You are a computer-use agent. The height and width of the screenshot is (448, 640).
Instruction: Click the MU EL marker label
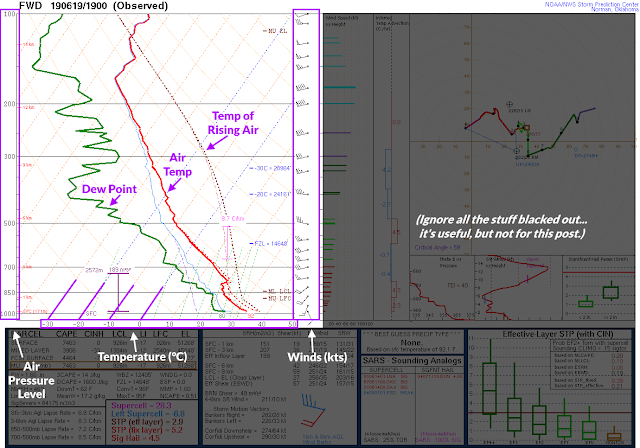276,31
